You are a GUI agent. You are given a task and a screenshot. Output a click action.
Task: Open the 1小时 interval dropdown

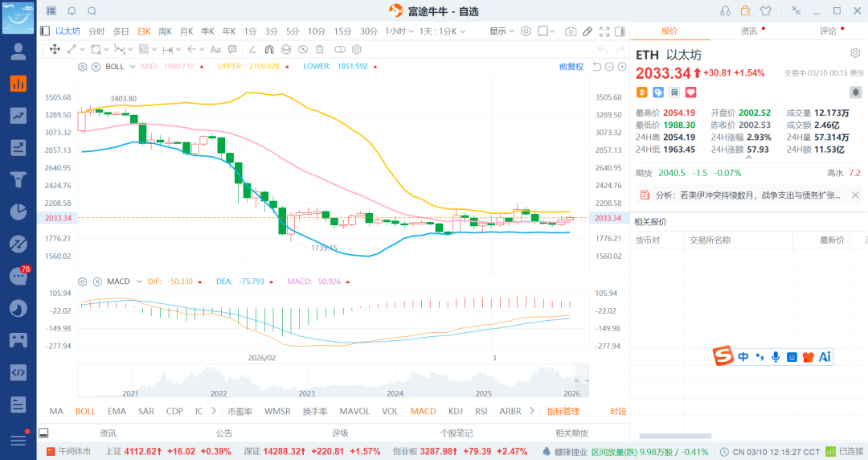coord(399,31)
